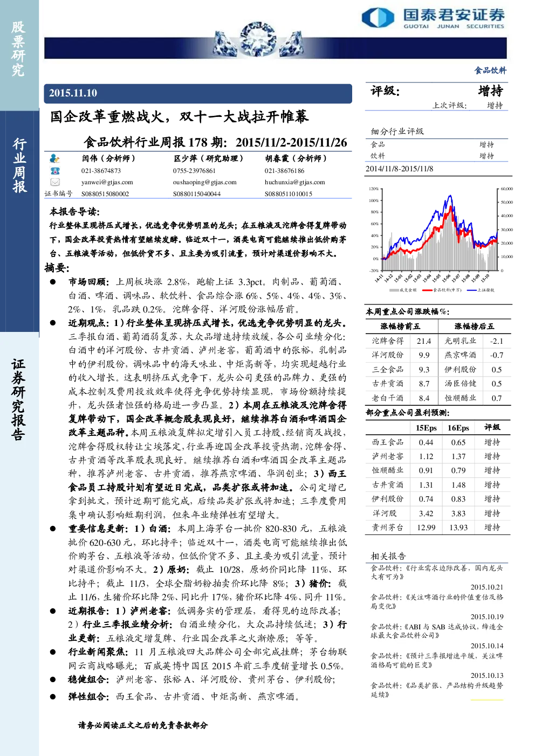This screenshot has height=756, width=535.
Task: Click the 涨幅榜前五 column header
Action: (400, 326)
